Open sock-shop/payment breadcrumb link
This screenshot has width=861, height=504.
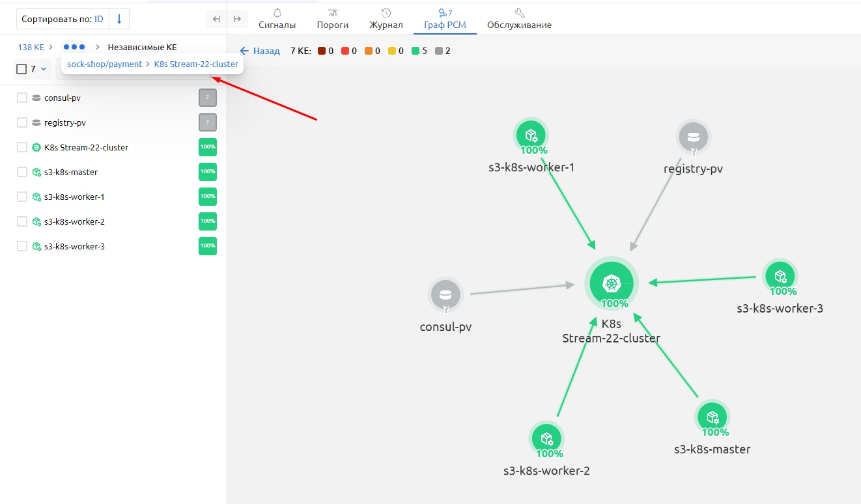click(104, 64)
